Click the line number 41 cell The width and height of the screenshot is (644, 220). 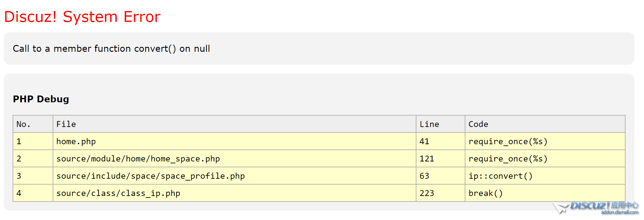440,141
